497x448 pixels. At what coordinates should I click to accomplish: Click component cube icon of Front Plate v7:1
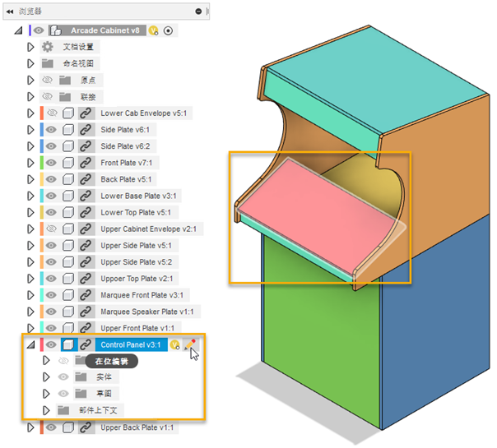pyautogui.click(x=68, y=163)
